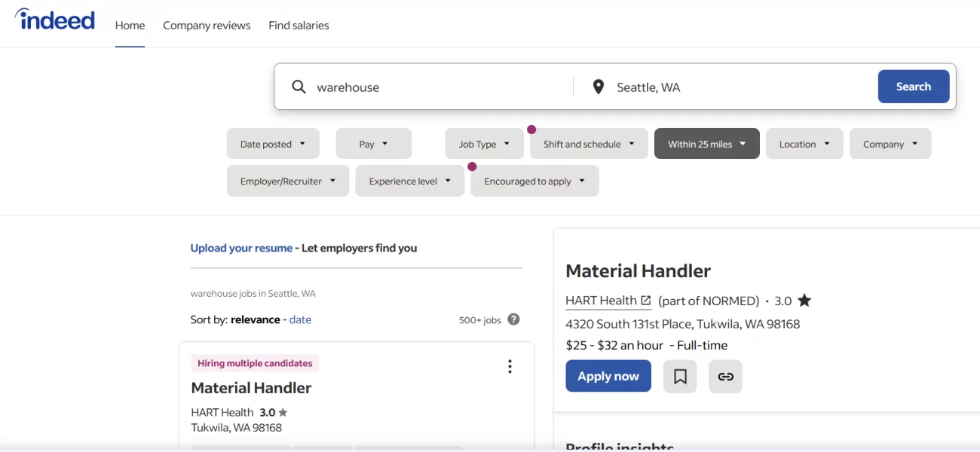
Task: Click the Hiring multiple candidates badge
Action: (x=255, y=363)
